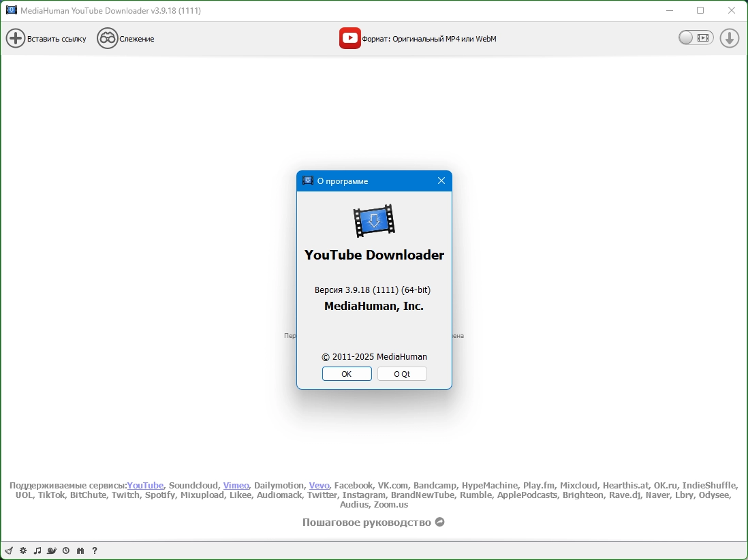The image size is (748, 560).
Task: Click the small icon in О программе title bar
Action: click(x=308, y=181)
